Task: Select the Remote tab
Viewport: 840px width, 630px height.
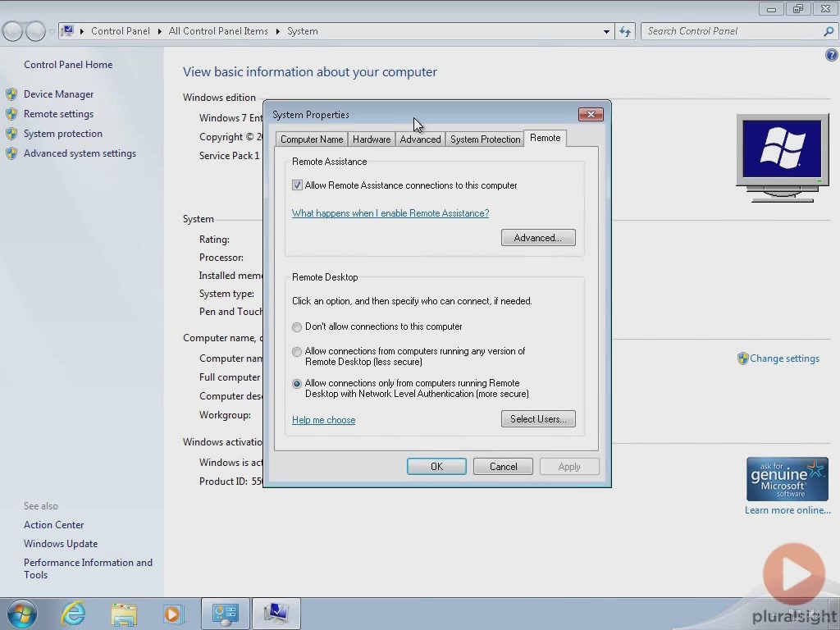Action: [546, 138]
